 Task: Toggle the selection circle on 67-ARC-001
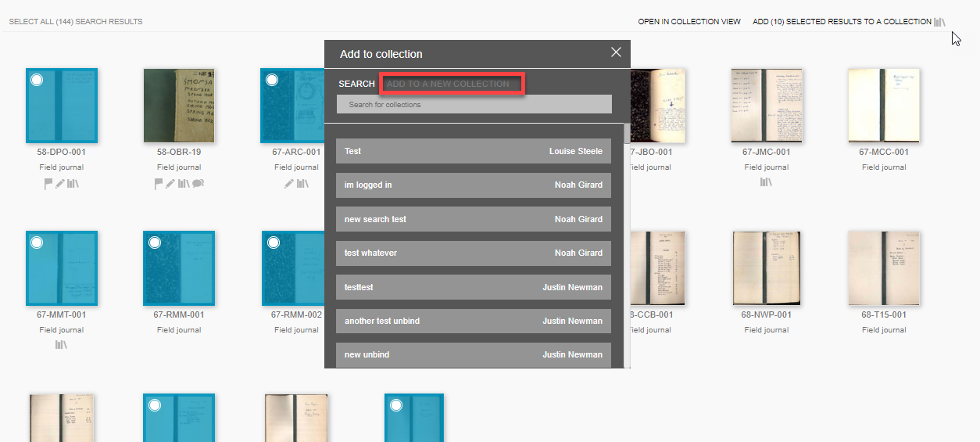click(x=272, y=80)
